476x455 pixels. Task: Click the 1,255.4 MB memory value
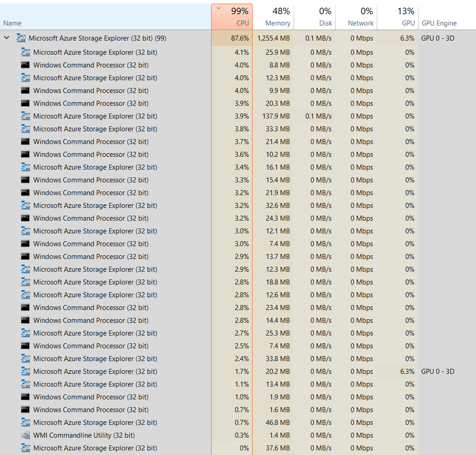(x=273, y=38)
